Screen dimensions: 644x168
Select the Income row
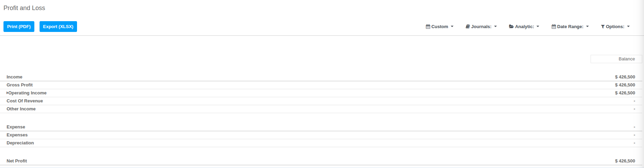coord(321,77)
